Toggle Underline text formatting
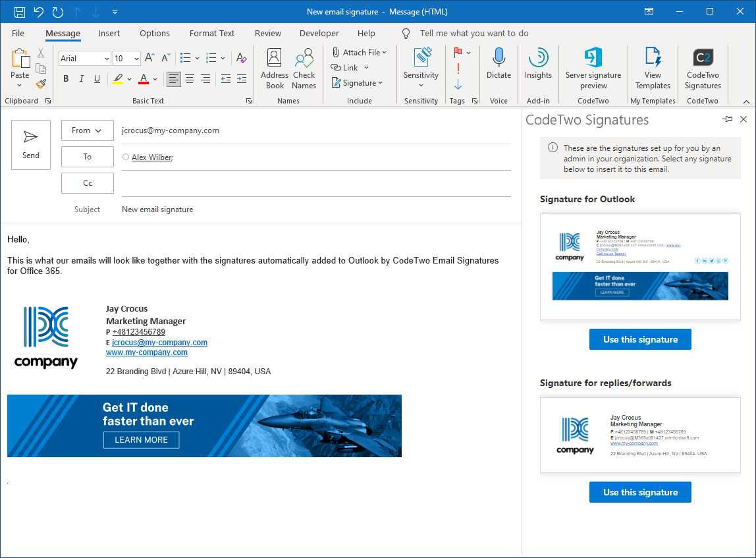This screenshot has height=558, width=756. (x=97, y=79)
